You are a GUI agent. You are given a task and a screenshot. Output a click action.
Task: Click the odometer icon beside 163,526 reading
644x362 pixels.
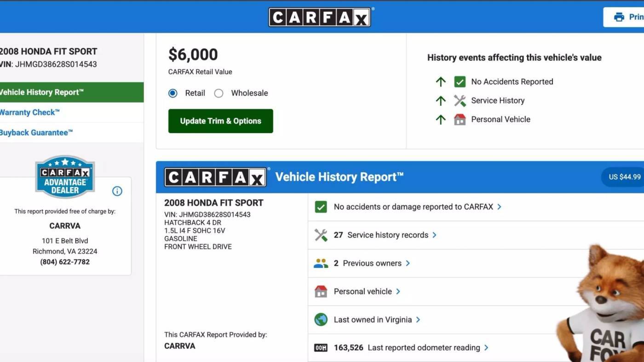[x=321, y=348]
